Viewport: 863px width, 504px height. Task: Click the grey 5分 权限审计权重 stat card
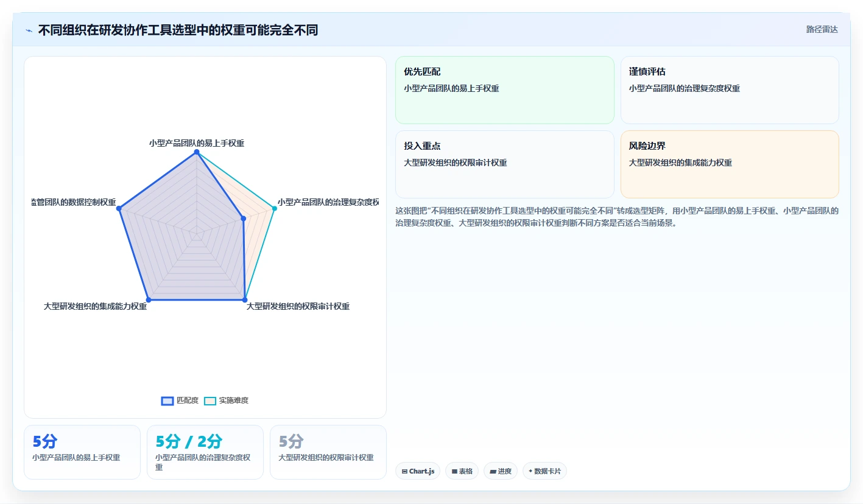(x=328, y=452)
